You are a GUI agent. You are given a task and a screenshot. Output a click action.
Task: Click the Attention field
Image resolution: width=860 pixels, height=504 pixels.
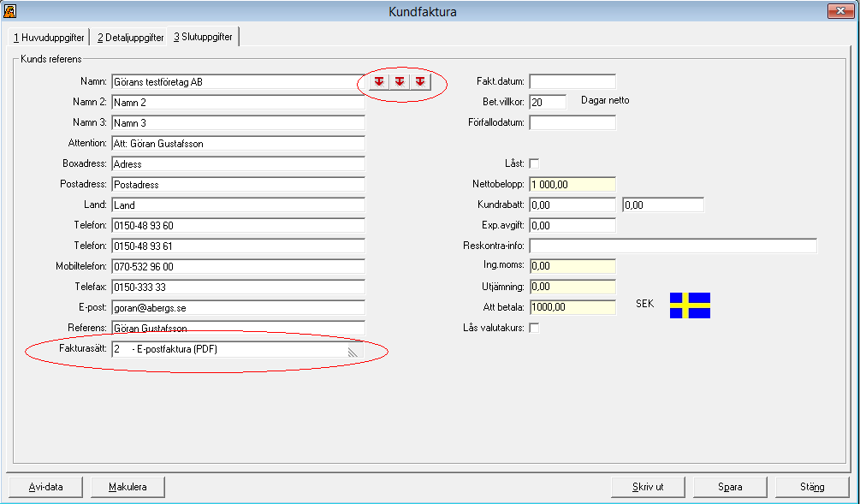click(238, 143)
